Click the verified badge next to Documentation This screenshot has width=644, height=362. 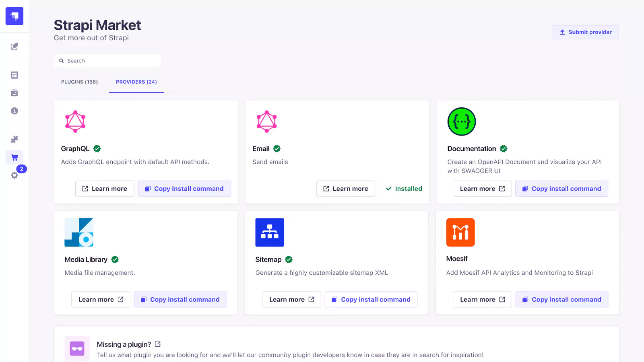pyautogui.click(x=504, y=149)
